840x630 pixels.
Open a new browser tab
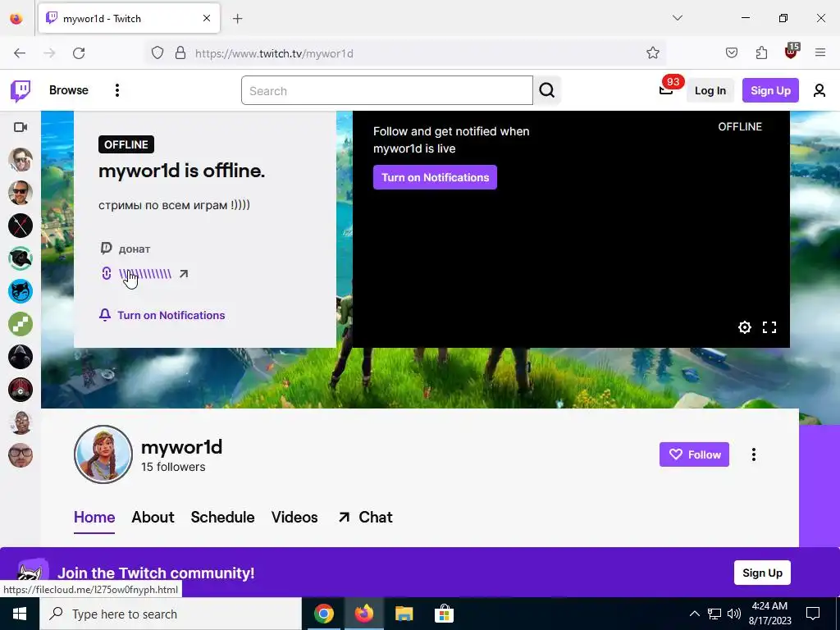(x=237, y=19)
